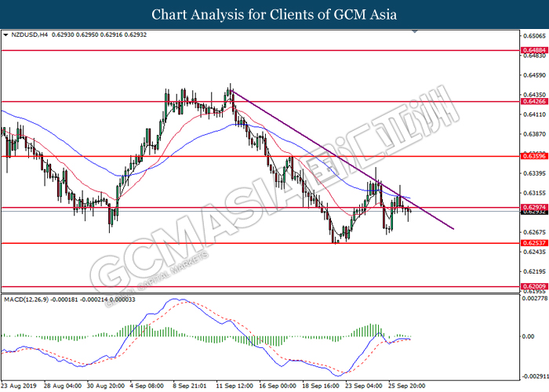
Task: Click the 4 Sep 08:00 time label
Action: pyautogui.click(x=147, y=386)
